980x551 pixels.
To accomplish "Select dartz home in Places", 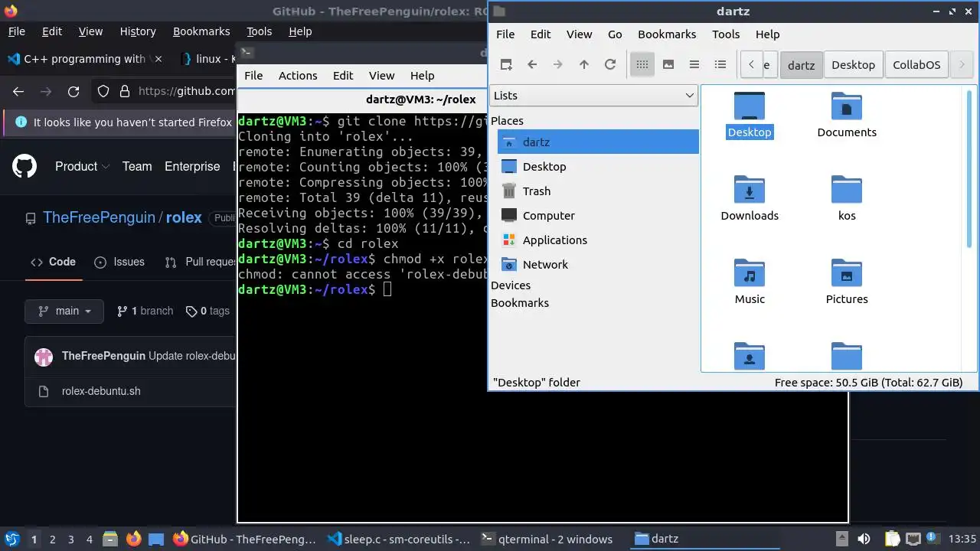I will tap(598, 142).
